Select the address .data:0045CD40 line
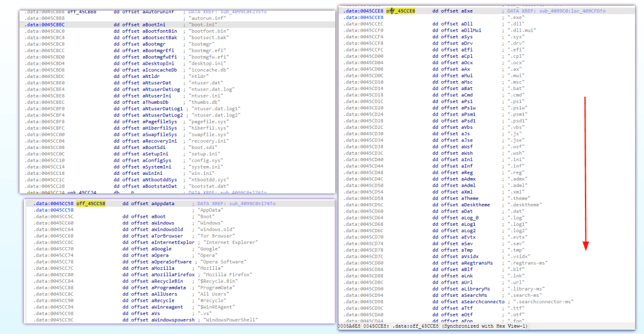Image resolution: width=644 pixels, height=334 pixels. point(487,159)
